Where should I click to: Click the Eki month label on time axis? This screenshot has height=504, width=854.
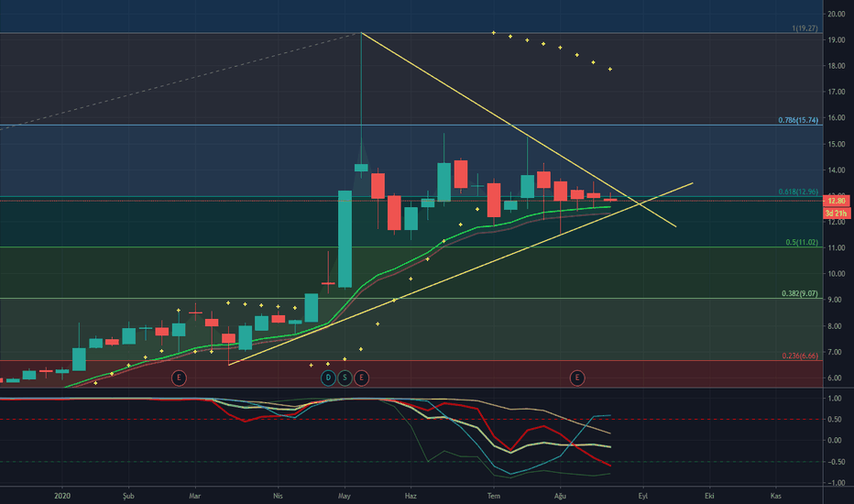click(709, 496)
